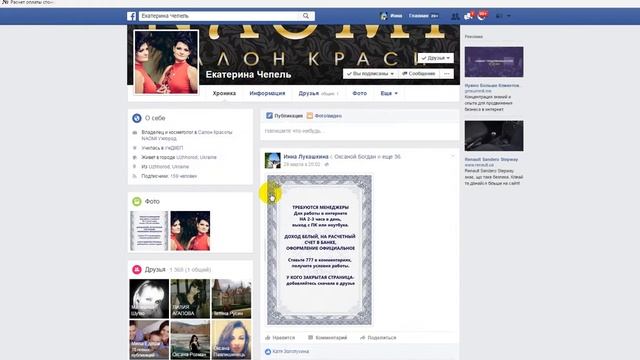The width and height of the screenshot is (640, 360).
Task: Click Комментарий button on post
Action: pyautogui.click(x=327, y=338)
